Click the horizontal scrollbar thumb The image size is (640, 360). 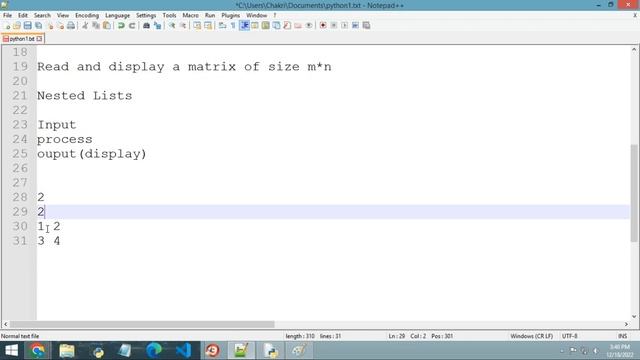point(142,324)
